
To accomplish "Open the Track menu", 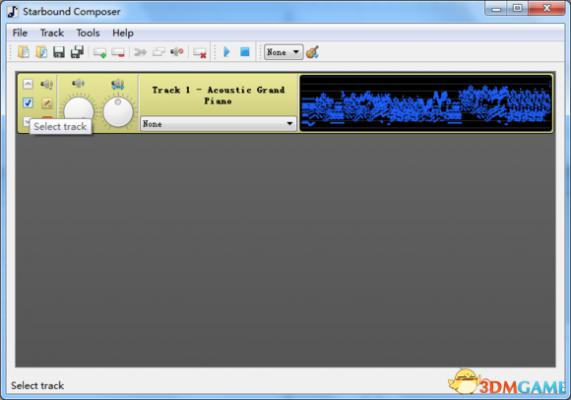I will tap(52, 33).
